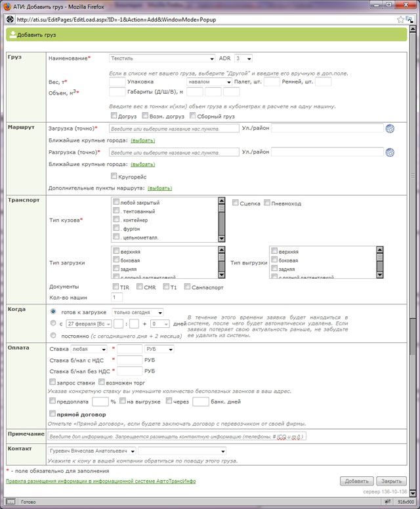Tick the Кругорейс checkbox
The height and width of the screenshot is (509, 420).
click(x=114, y=176)
